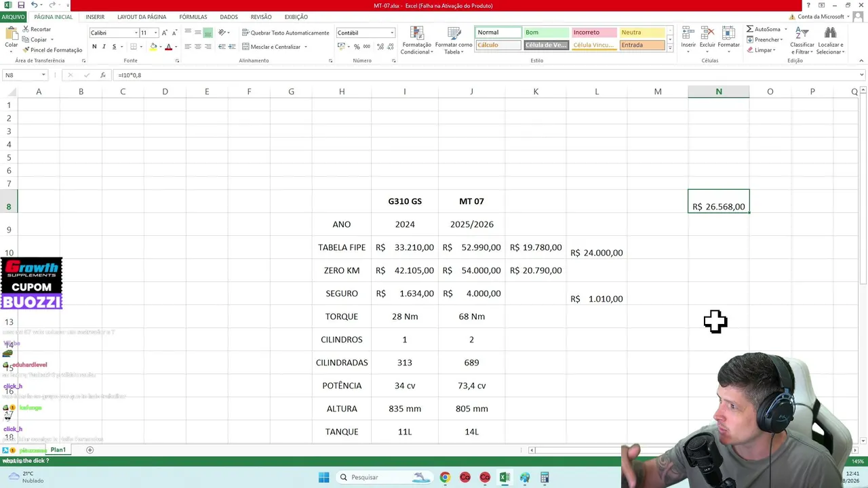Increase the cell indent

click(x=232, y=47)
